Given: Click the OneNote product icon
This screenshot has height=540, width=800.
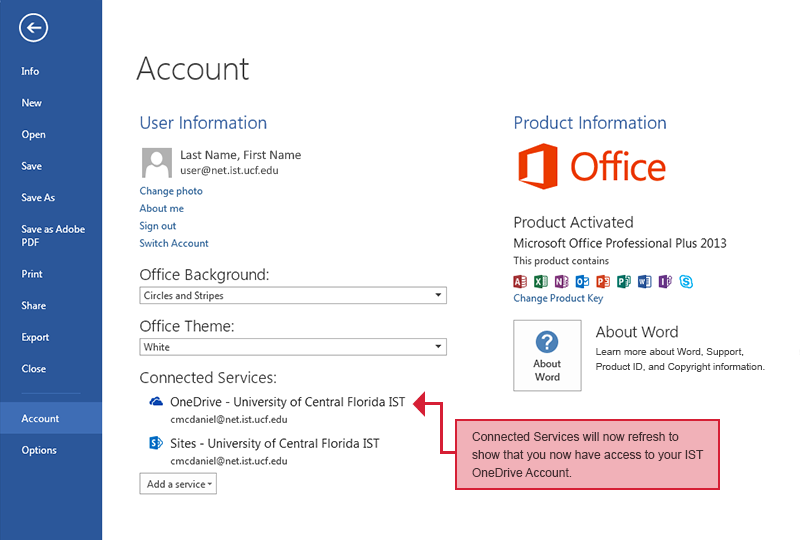Looking at the screenshot, I should [x=562, y=281].
